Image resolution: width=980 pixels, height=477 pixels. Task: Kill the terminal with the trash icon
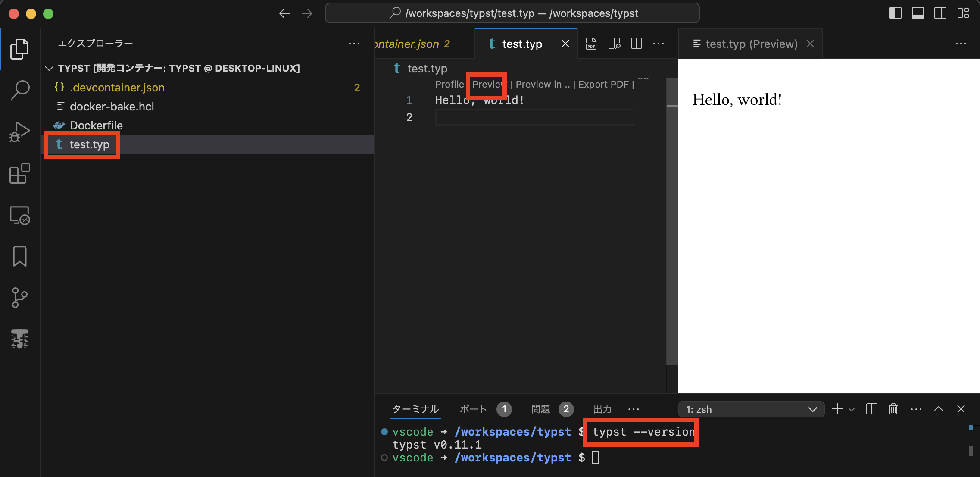(x=893, y=409)
